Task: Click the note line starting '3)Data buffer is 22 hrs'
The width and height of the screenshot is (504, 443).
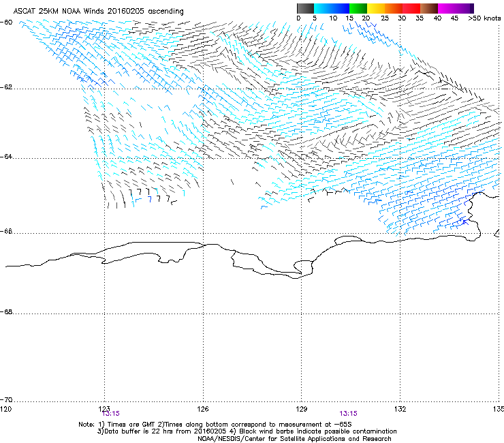Action: click(x=247, y=431)
